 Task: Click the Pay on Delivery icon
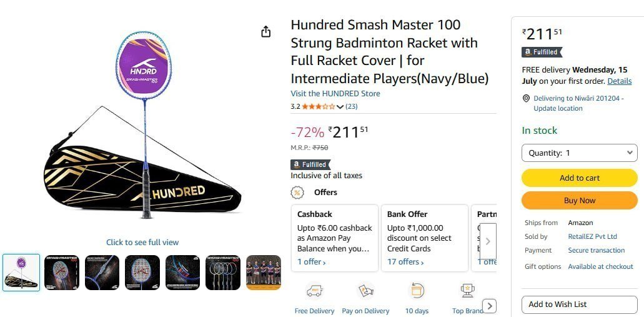point(365,291)
